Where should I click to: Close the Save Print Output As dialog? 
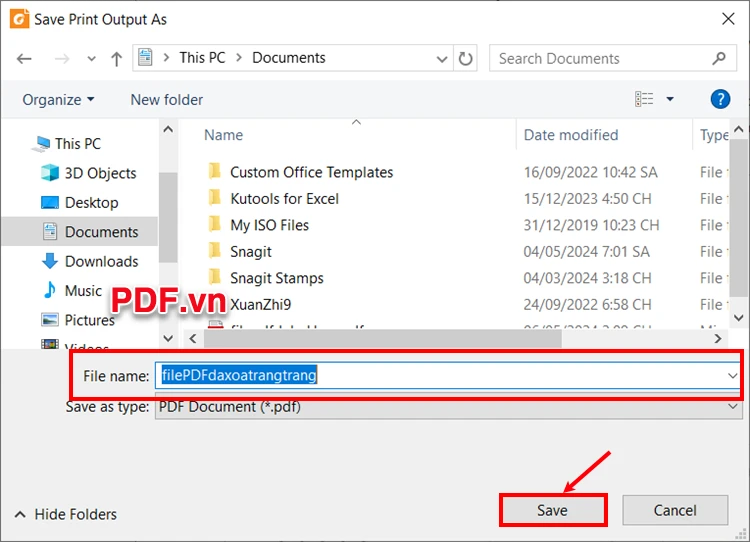(x=728, y=19)
